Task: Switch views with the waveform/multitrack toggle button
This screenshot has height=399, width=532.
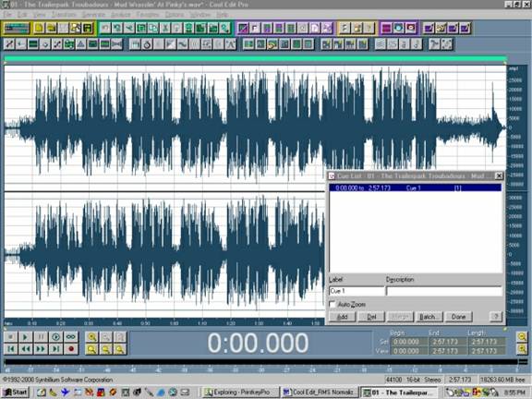Action: [x=17, y=28]
